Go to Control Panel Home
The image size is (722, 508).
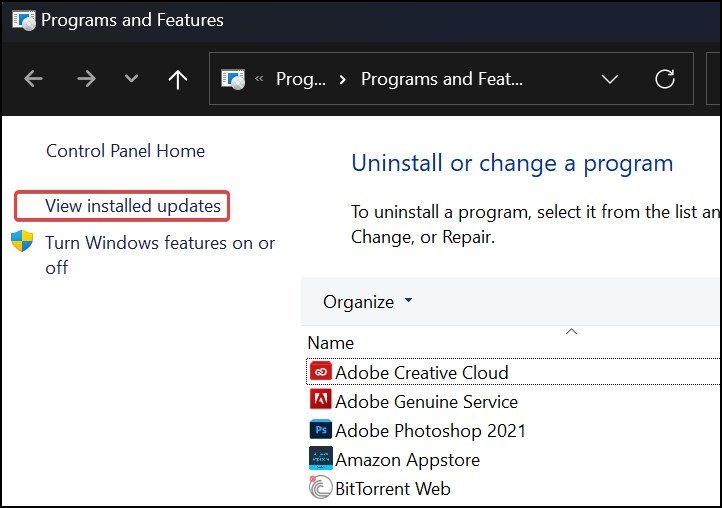click(x=125, y=151)
